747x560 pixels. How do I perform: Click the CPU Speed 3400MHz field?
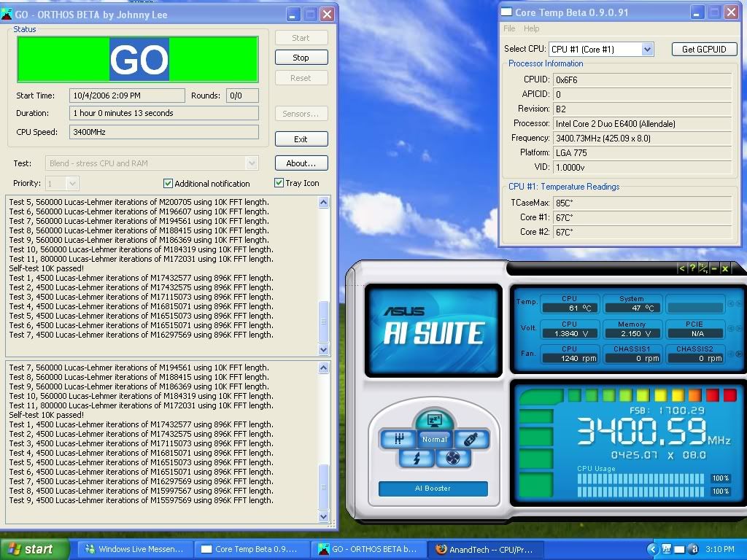coord(164,132)
